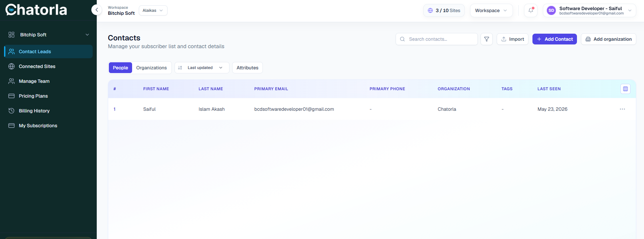Click the My Subscriptions card icon

coord(11,126)
